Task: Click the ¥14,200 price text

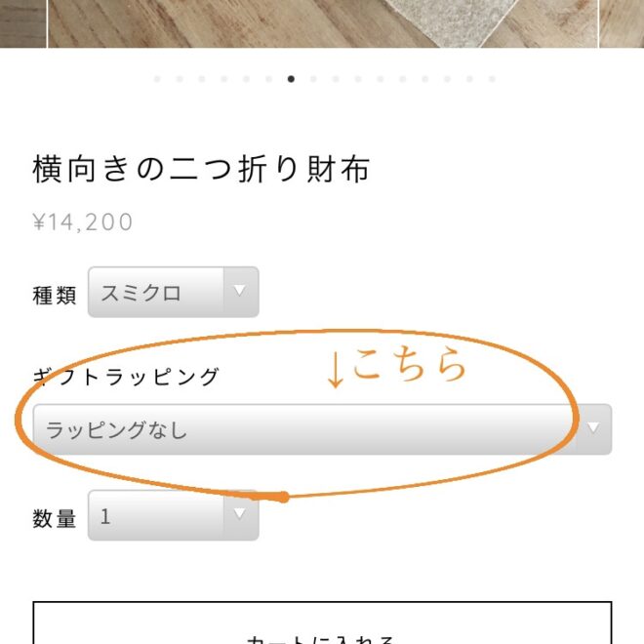Action: point(83,222)
